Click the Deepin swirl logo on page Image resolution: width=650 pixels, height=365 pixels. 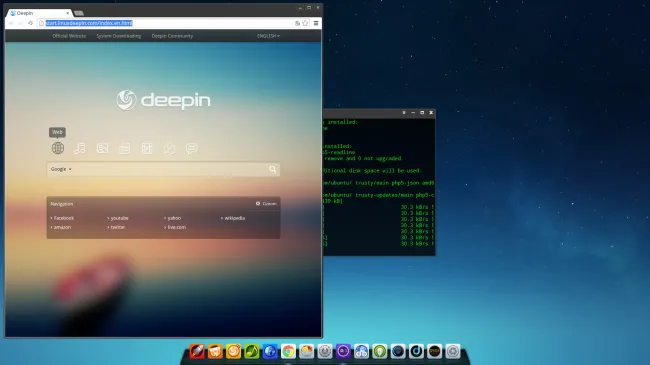[x=126, y=100]
